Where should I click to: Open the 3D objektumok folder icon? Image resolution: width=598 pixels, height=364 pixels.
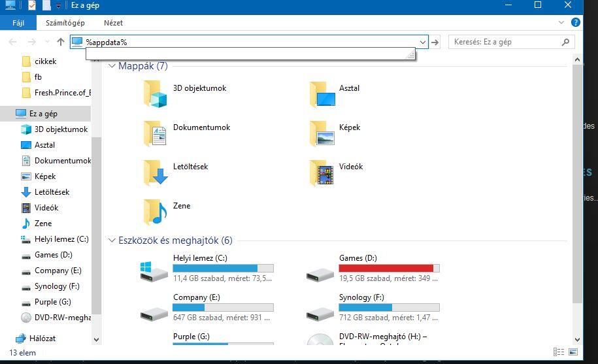tap(155, 94)
